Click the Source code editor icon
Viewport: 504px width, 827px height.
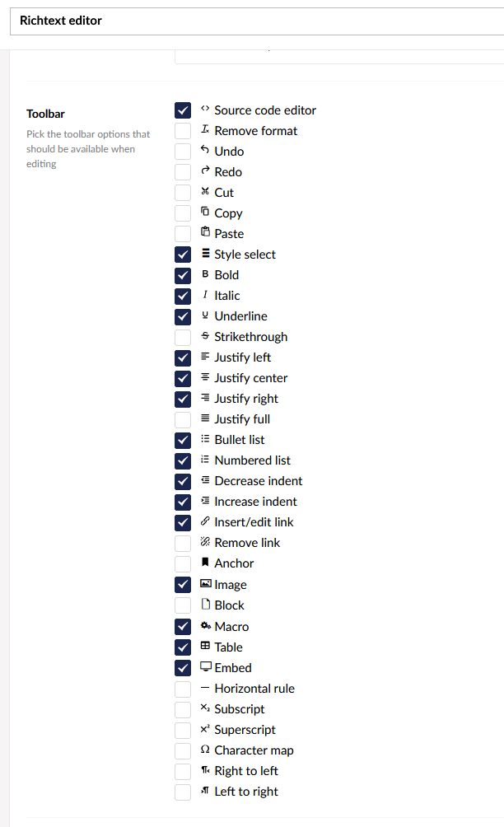[x=205, y=109]
